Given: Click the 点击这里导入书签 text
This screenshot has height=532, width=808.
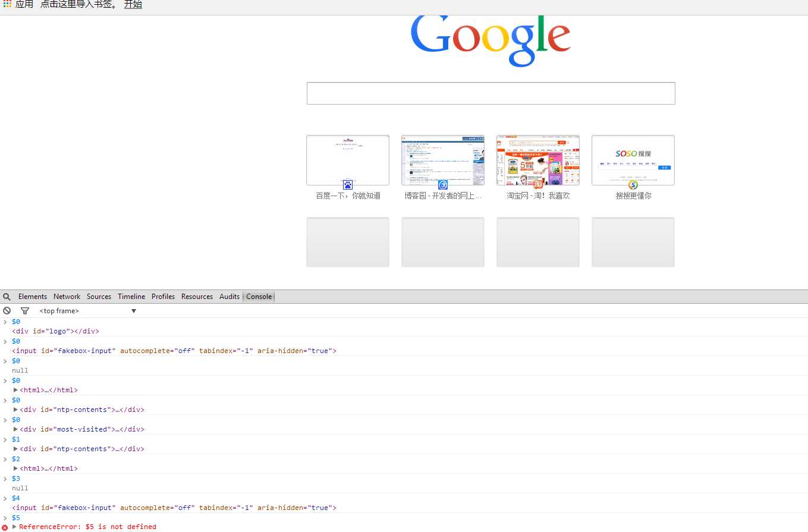Looking at the screenshot, I should (x=78, y=5).
